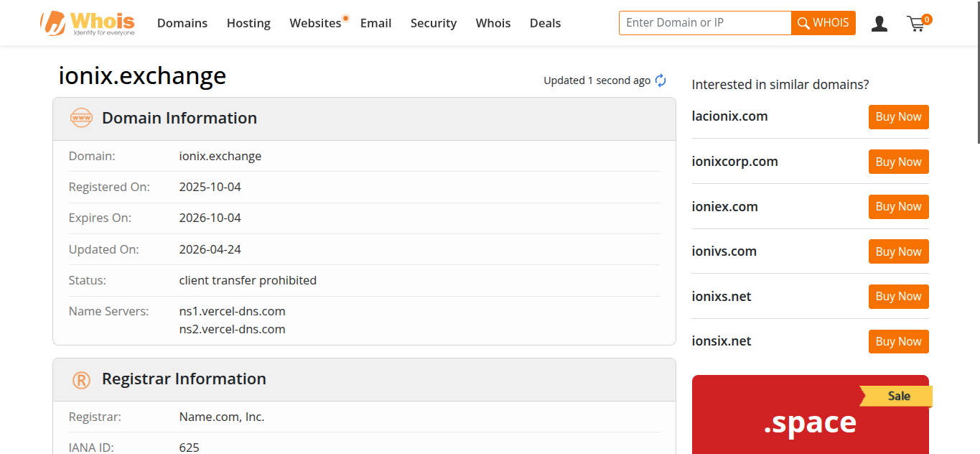Click the Whois logo in header
The image size is (980, 454).
click(x=88, y=23)
